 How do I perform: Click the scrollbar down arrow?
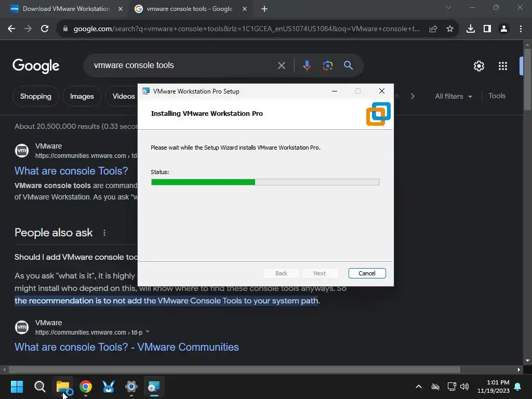[527, 361]
